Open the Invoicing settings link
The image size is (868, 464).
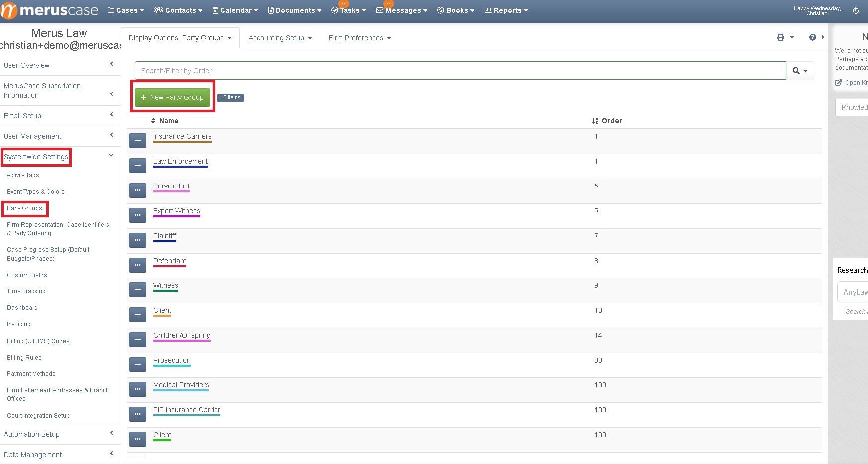pos(19,324)
